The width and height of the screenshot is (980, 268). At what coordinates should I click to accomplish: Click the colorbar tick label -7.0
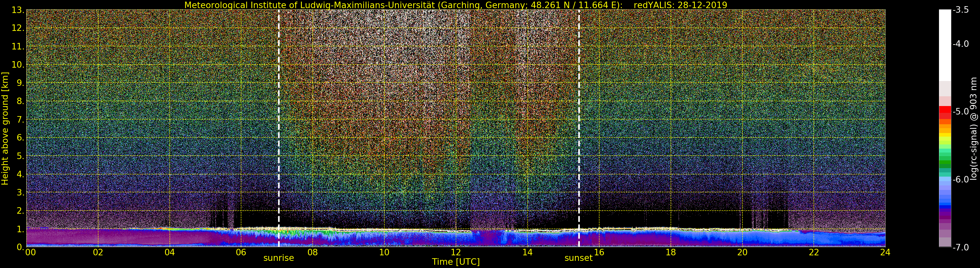point(960,248)
